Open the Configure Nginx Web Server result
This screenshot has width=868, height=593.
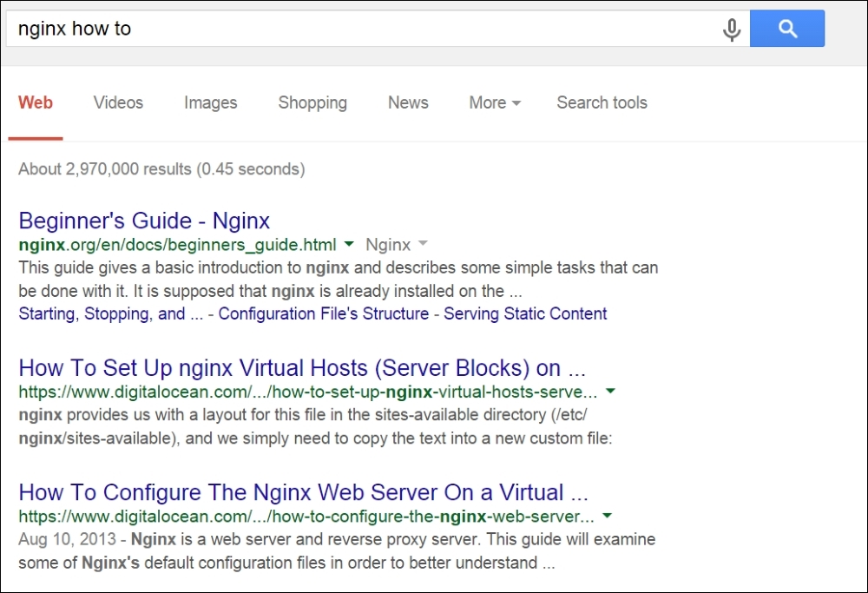(304, 492)
